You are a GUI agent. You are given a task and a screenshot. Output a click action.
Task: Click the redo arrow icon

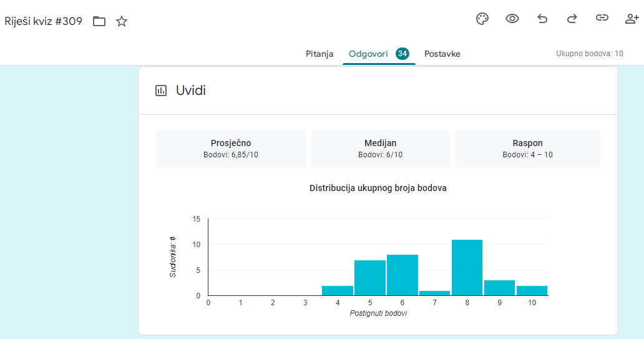tap(572, 19)
